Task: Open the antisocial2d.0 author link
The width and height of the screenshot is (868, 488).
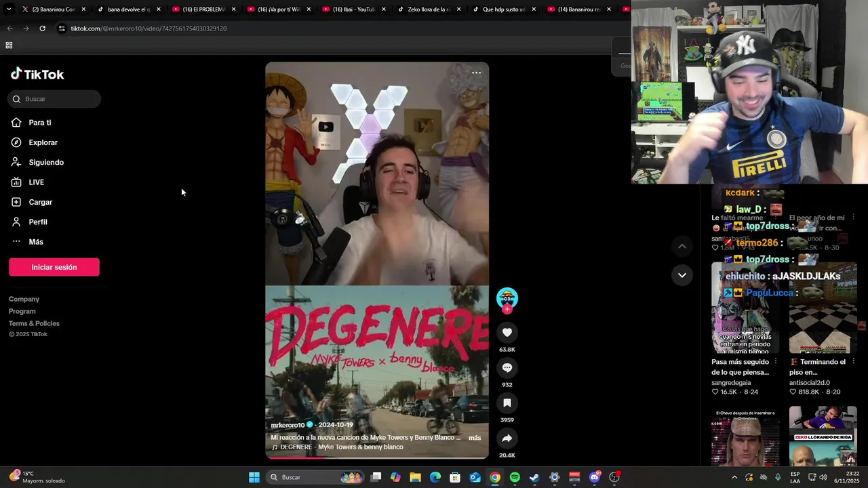Action: (x=810, y=382)
